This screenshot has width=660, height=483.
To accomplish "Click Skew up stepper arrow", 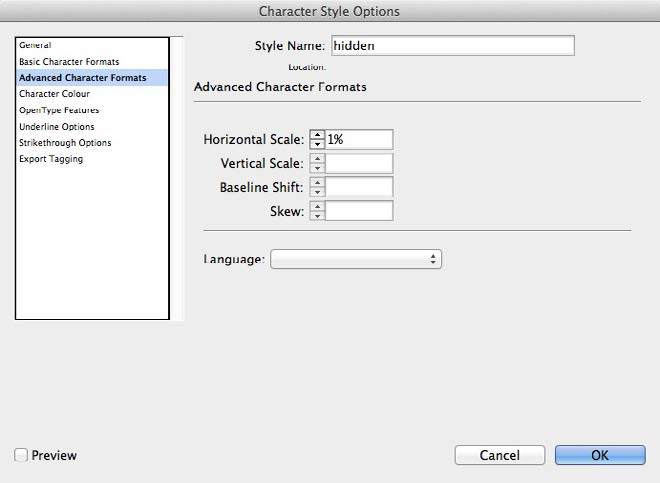I will [317, 206].
